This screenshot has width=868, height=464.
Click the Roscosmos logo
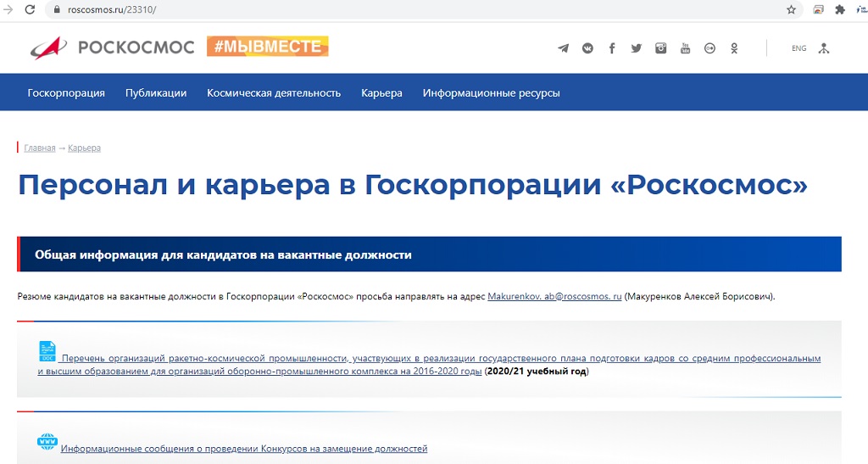113,48
